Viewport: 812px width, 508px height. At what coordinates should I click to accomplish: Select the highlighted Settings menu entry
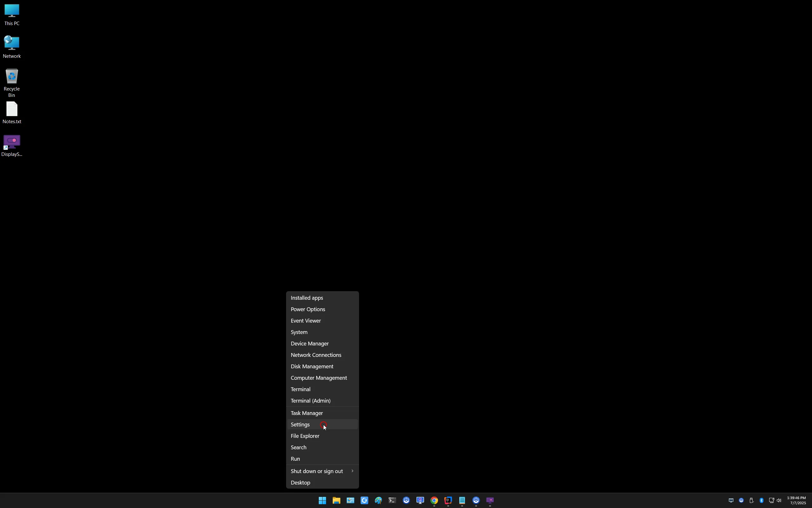tap(323, 425)
